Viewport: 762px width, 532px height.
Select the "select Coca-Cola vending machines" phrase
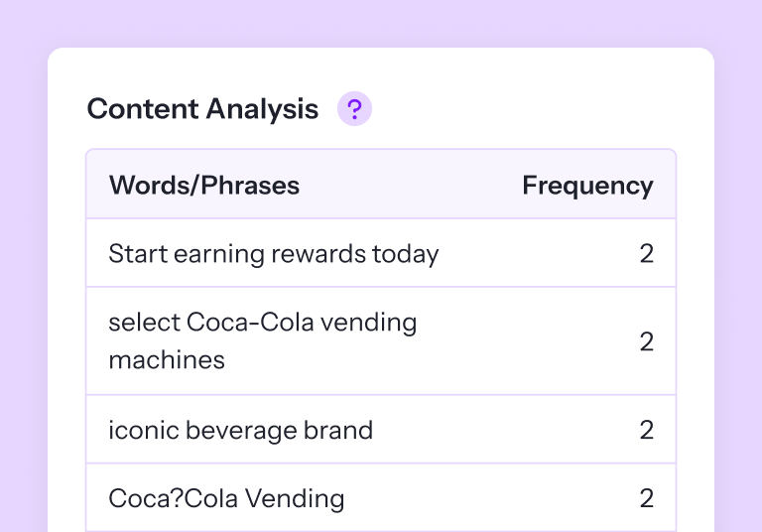click(262, 341)
